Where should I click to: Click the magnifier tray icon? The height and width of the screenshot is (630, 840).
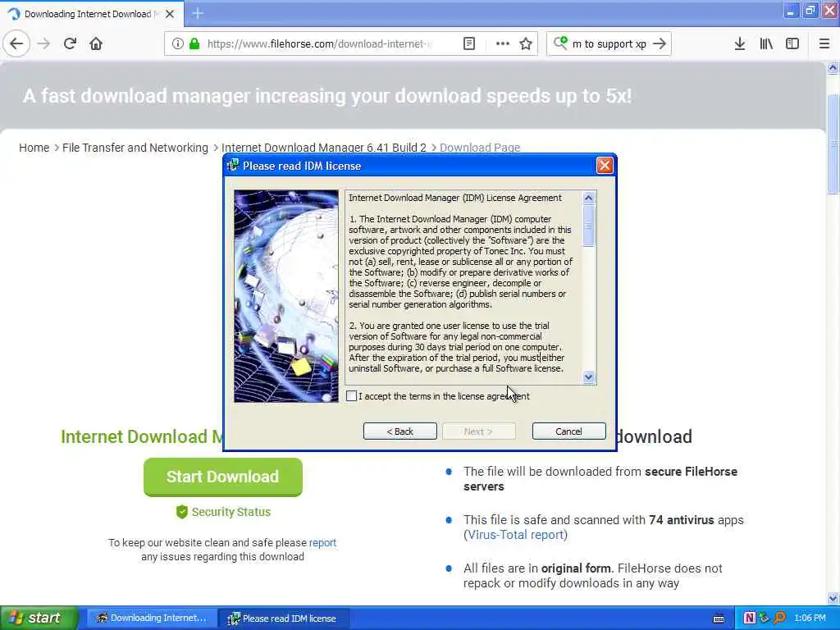[779, 619]
